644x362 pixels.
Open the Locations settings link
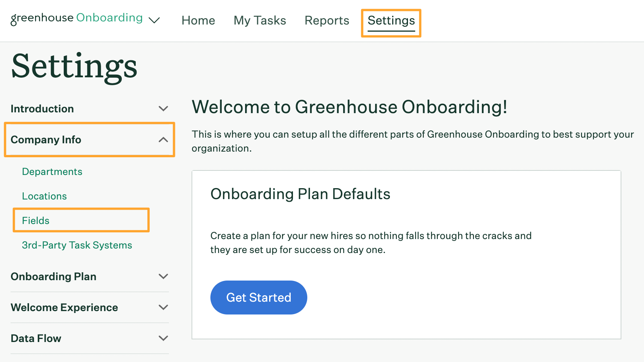click(x=44, y=196)
